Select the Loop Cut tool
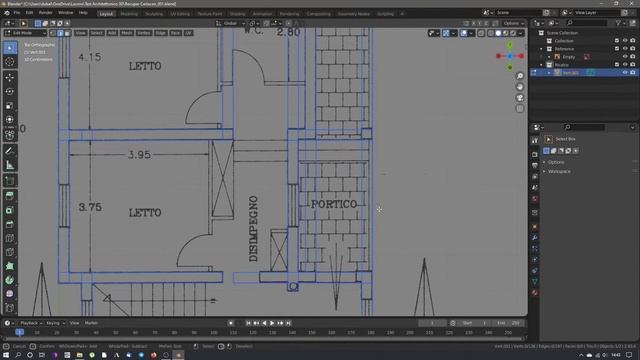This screenshot has height=360, width=640. tap(10, 238)
